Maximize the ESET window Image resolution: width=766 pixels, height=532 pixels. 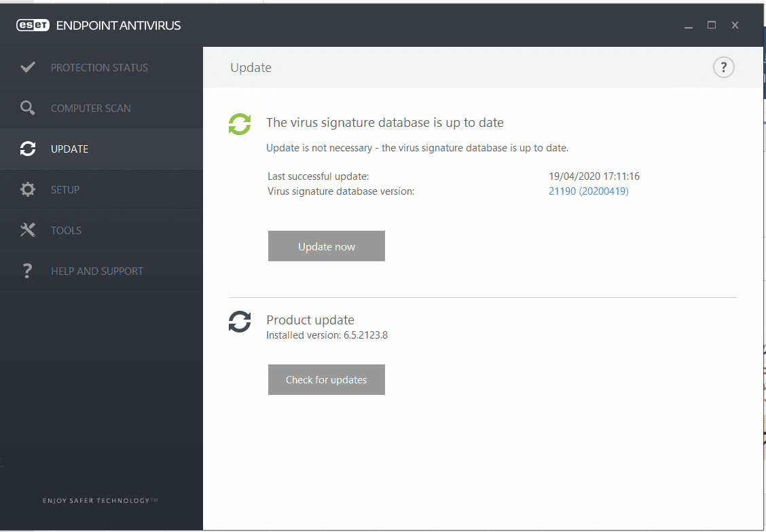coord(711,25)
